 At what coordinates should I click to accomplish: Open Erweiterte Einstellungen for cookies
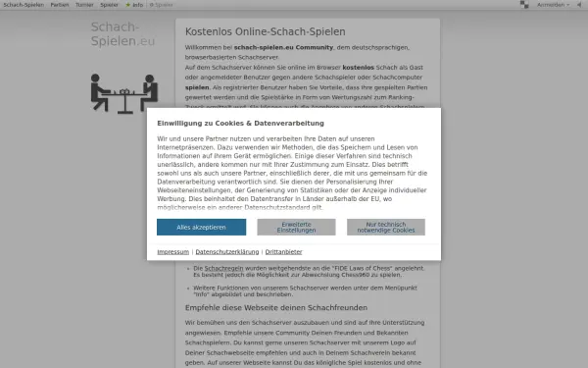tap(296, 228)
